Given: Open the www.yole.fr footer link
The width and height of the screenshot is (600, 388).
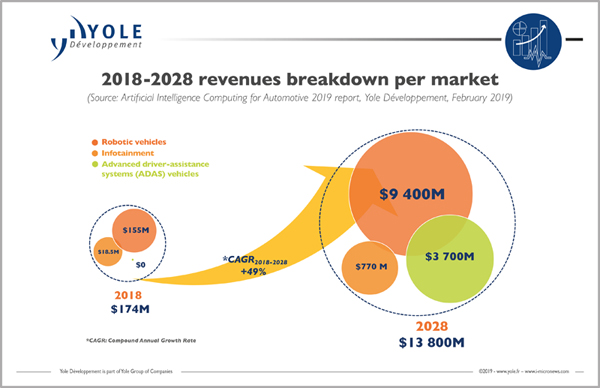Looking at the screenshot, I should (508, 371).
